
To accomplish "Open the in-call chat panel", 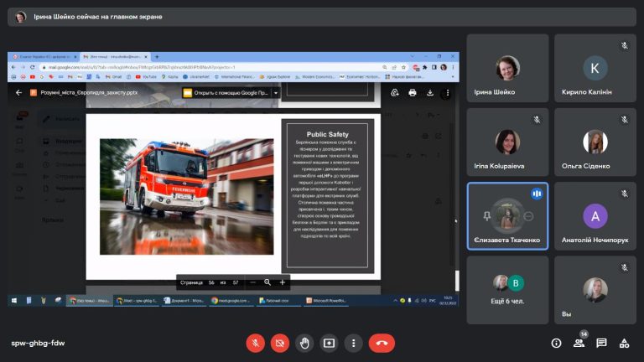I will (601, 343).
